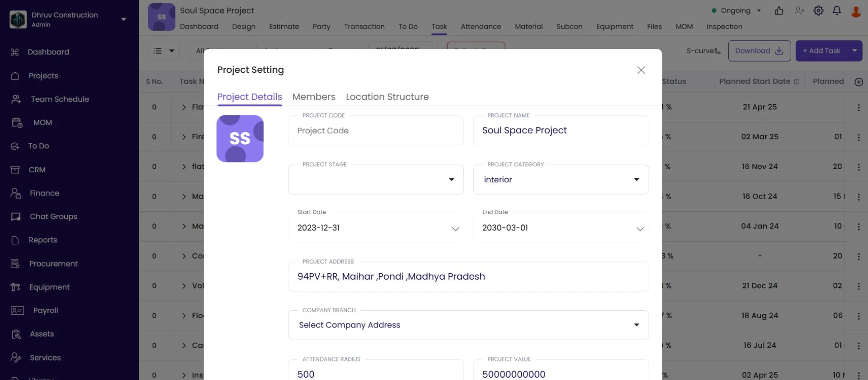868x380 pixels.
Task: Open To Do sidebar icon
Action: 15,146
